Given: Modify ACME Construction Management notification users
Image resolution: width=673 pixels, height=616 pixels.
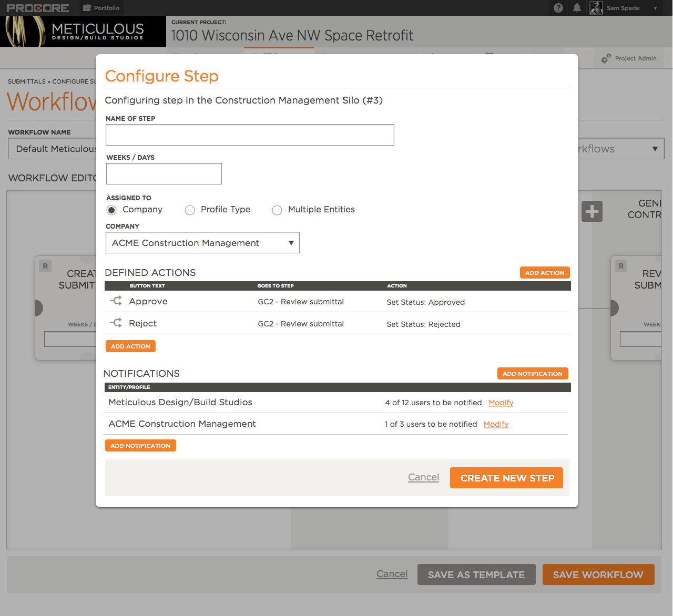Looking at the screenshot, I should pyautogui.click(x=496, y=424).
